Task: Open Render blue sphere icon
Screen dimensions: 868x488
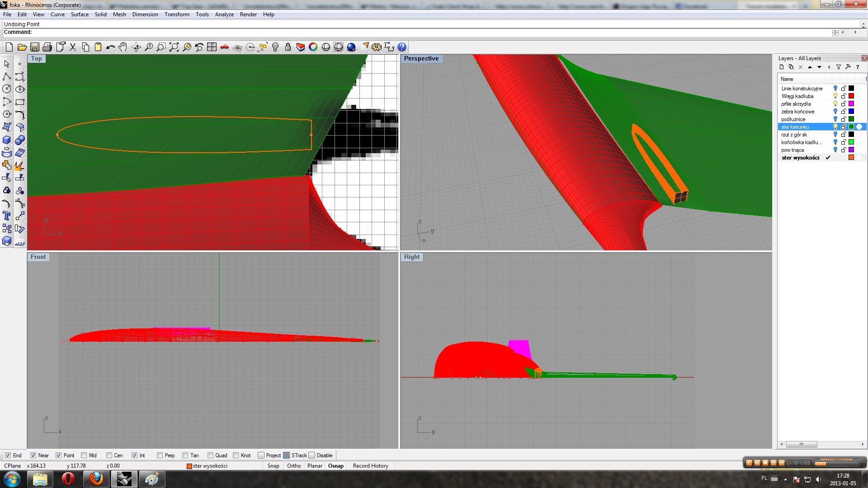Action: (351, 47)
